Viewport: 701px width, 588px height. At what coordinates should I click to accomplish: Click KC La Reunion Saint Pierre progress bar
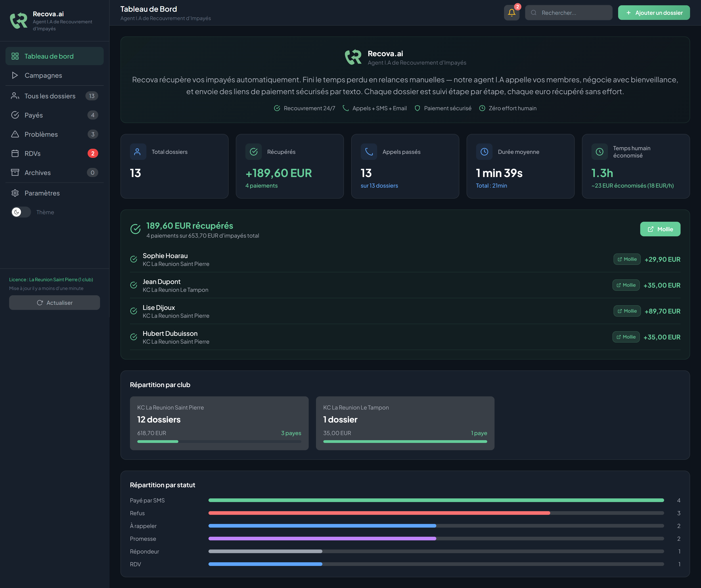click(x=219, y=441)
